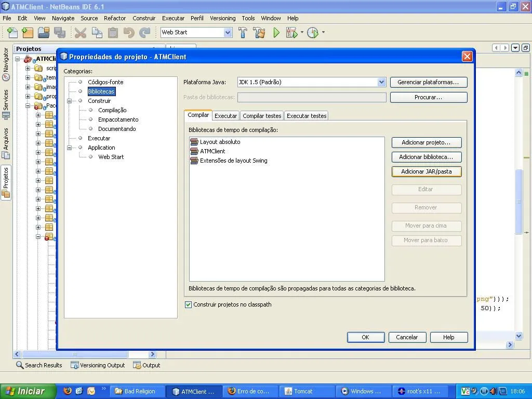Click the New File toolbar icon
This screenshot has height=399, width=532.
click(11, 33)
